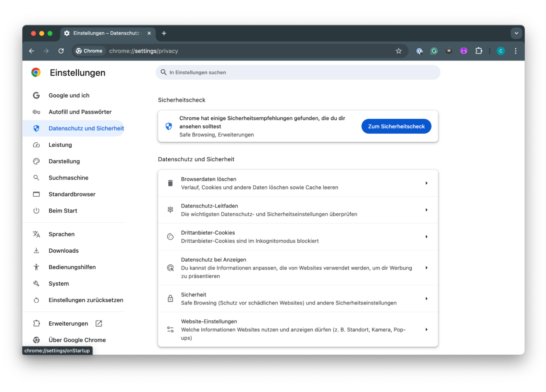The width and height of the screenshot is (546, 392).
Task: Expand arrow for 'Datenschutz bei Anzeigen'
Action: (426, 268)
